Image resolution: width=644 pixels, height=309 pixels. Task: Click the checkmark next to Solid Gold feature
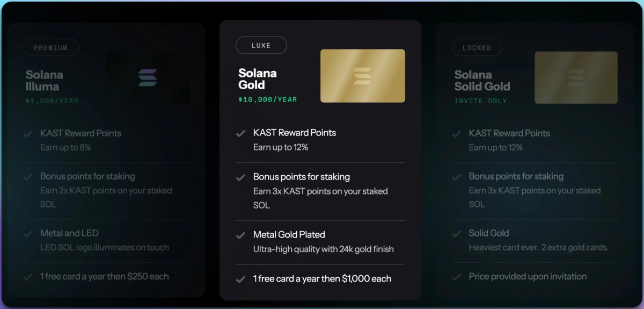[x=457, y=234]
